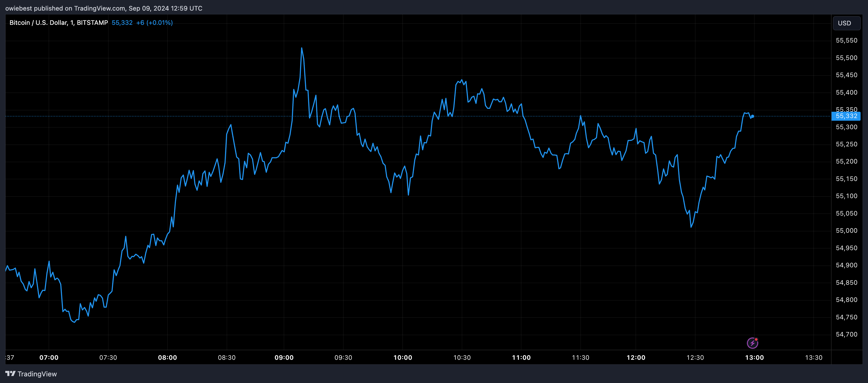Click the 12:00 time axis label

(636, 357)
